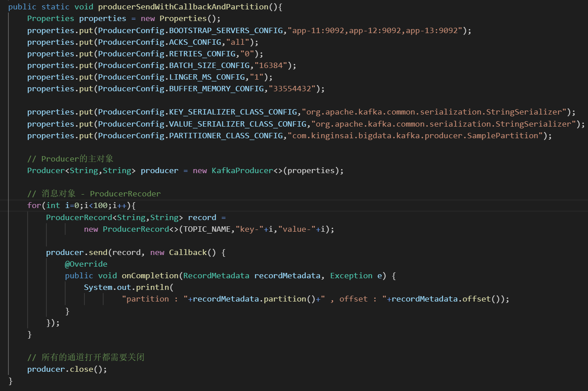Click System.out.println statement
This screenshot has width=588, height=391.
(x=128, y=287)
